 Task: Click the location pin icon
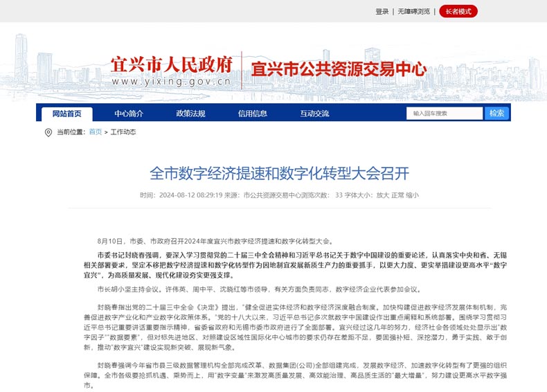[x=48, y=132]
